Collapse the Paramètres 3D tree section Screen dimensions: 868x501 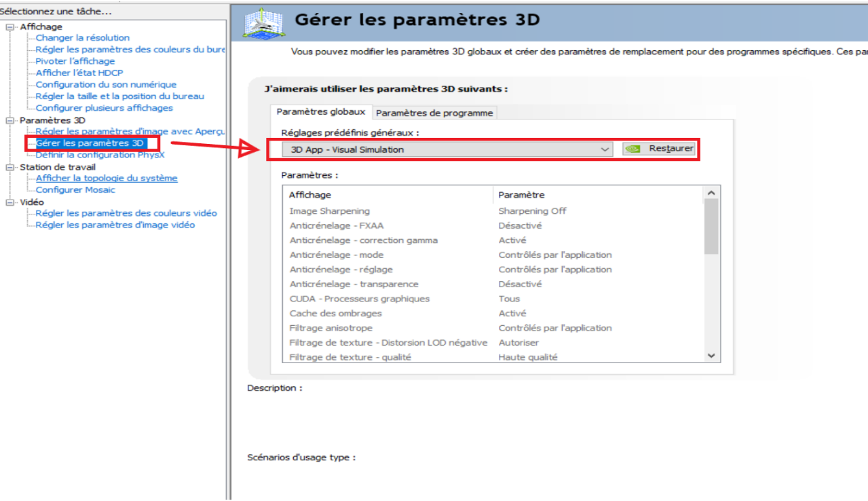(x=10, y=120)
